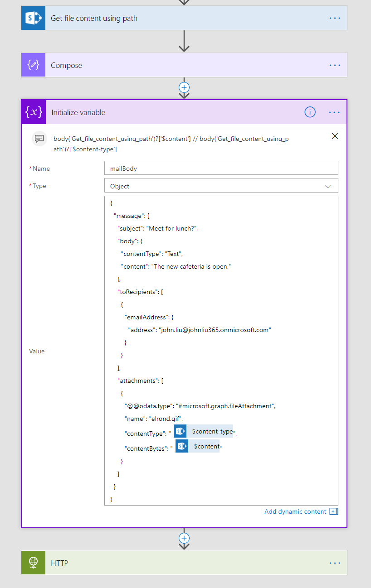Open ellipsis menu for Compose action
The width and height of the screenshot is (371, 588).
335,65
